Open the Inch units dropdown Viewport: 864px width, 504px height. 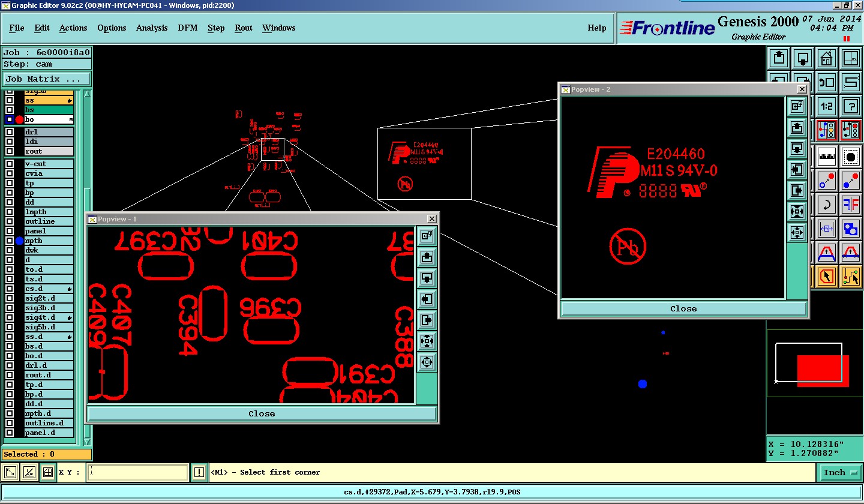(840, 473)
